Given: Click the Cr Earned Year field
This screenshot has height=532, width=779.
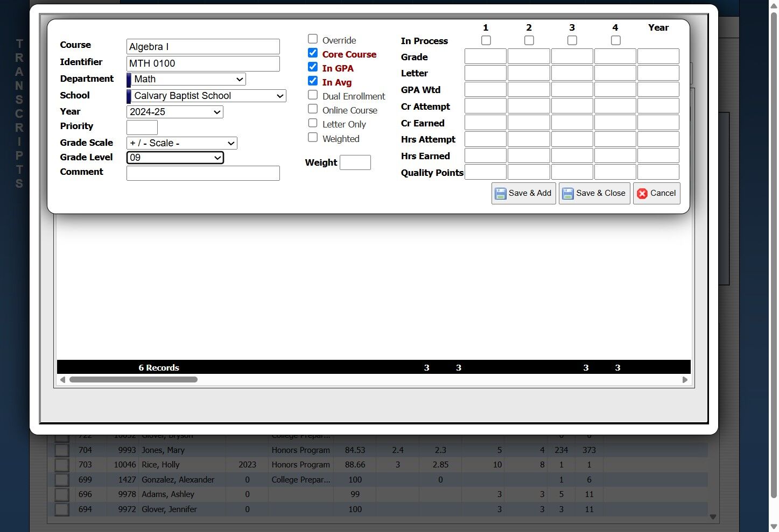Looking at the screenshot, I should (658, 123).
